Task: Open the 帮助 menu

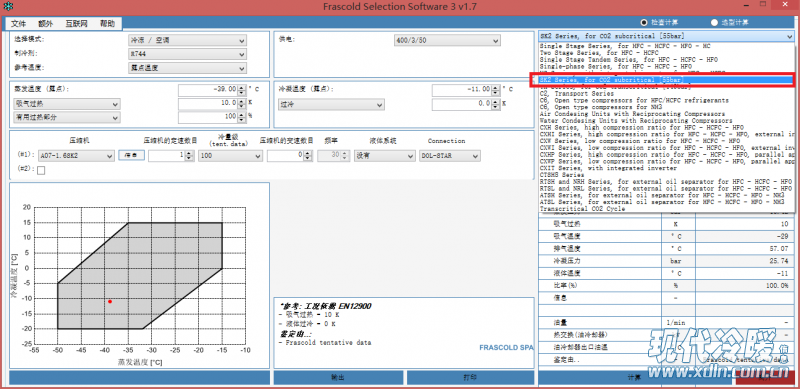Action: pos(107,23)
